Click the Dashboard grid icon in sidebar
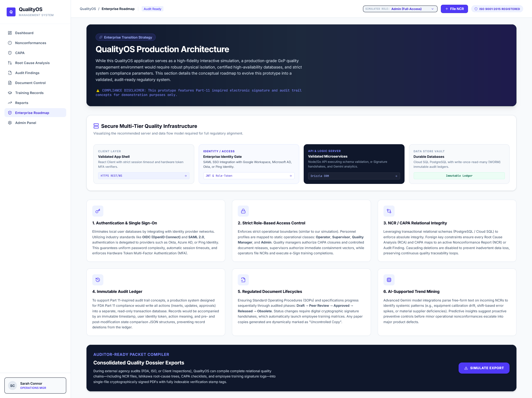The image size is (532, 398). coord(10,33)
